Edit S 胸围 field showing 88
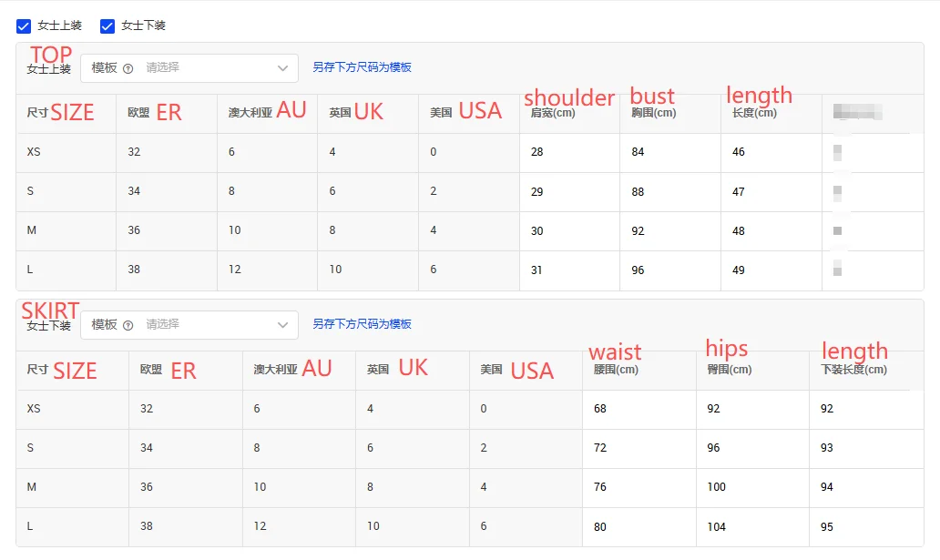This screenshot has height=560, width=940. [x=669, y=192]
